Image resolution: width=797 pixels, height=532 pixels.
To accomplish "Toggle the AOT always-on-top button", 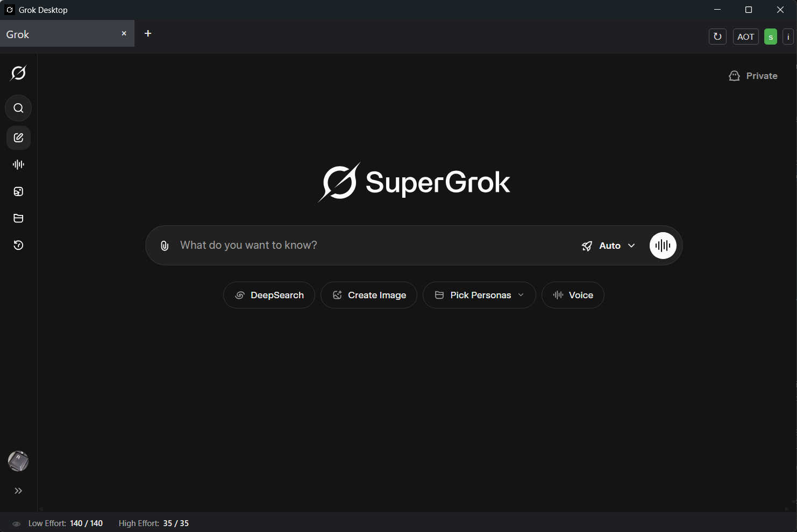I will 745,37.
